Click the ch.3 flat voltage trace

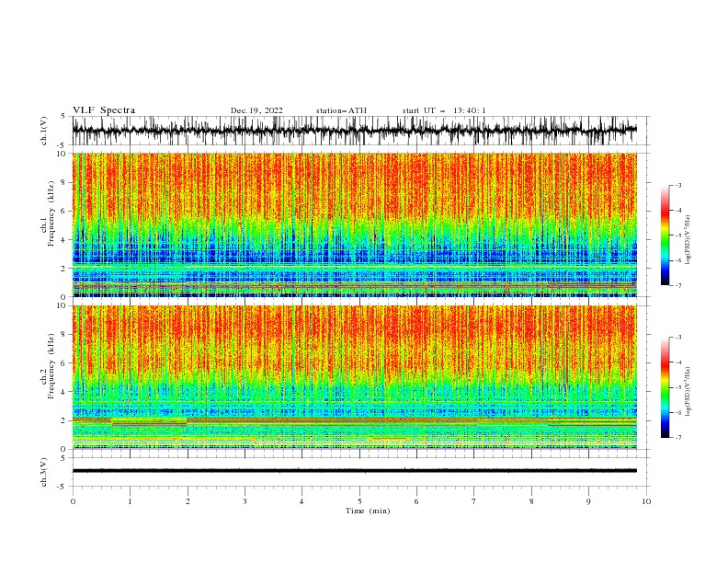354,471
